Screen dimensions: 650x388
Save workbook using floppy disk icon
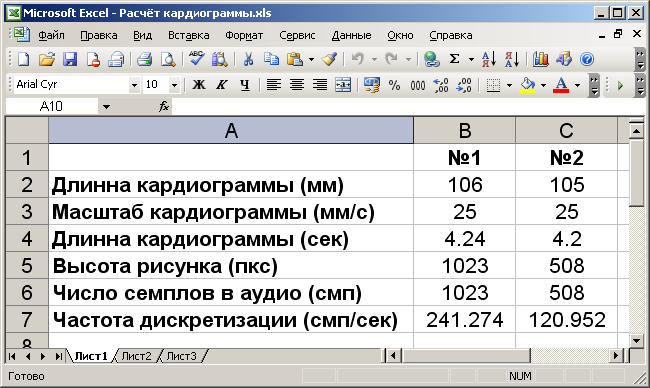70,59
